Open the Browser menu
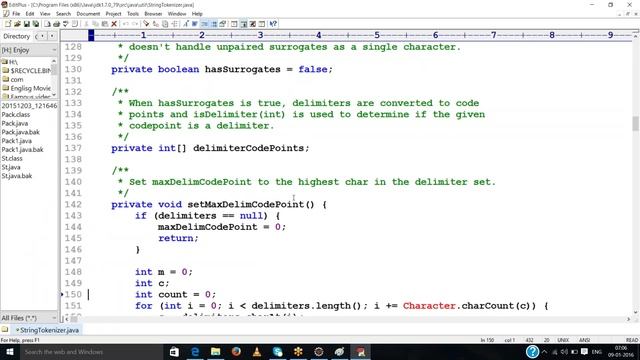640x360 pixels. click(153, 14)
